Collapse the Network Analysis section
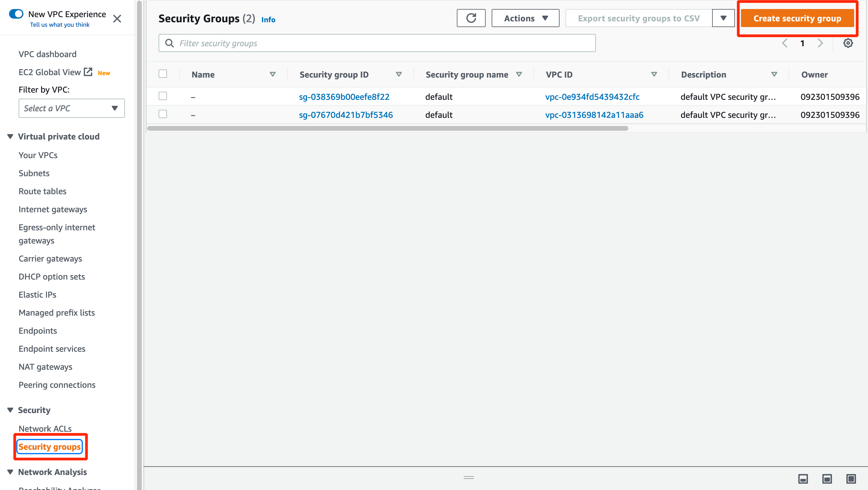This screenshot has width=868, height=490. pyautogui.click(x=10, y=472)
